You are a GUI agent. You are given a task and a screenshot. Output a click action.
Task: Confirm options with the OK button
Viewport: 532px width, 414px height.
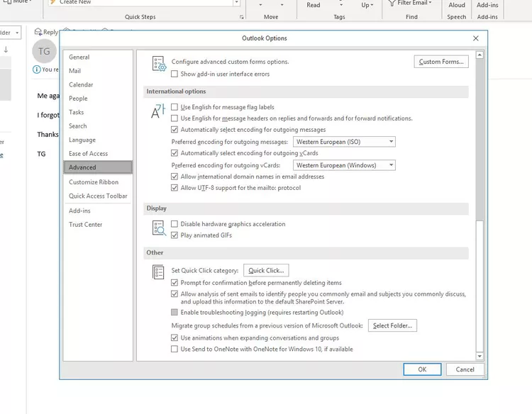422,369
